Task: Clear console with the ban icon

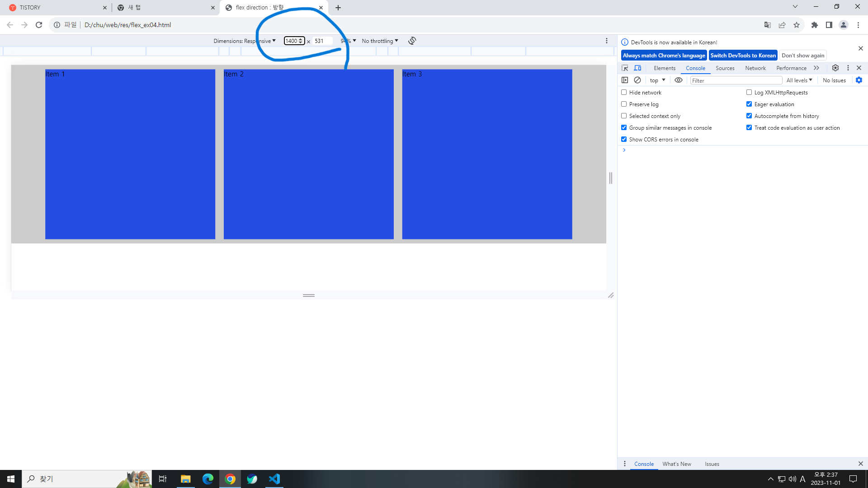Action: [637, 80]
